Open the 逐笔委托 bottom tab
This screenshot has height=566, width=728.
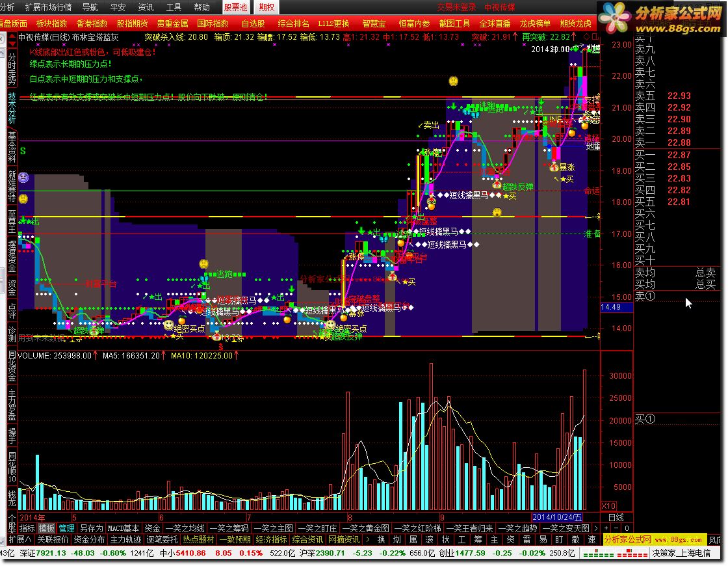point(162,539)
